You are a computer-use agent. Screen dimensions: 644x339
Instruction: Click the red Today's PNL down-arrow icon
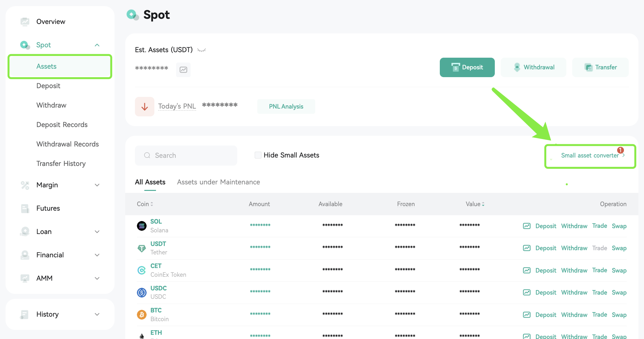point(145,107)
